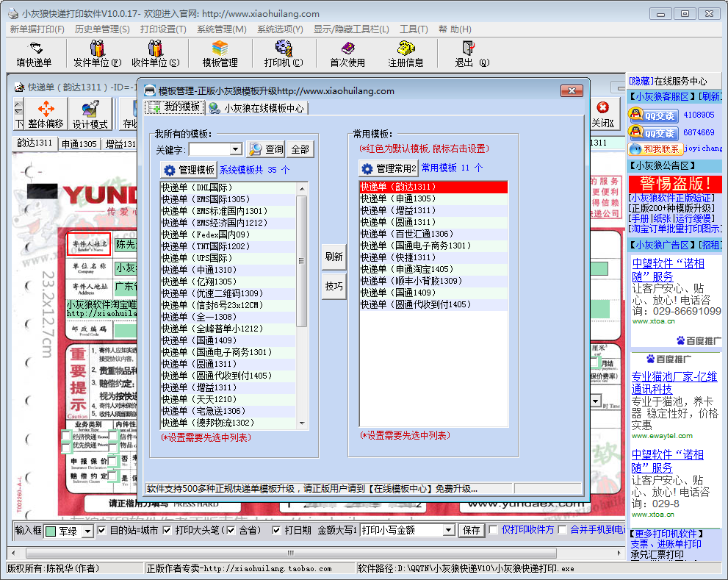728x580 pixels.
Task: Open the 打印小写金额 dropdown
Action: (448, 530)
